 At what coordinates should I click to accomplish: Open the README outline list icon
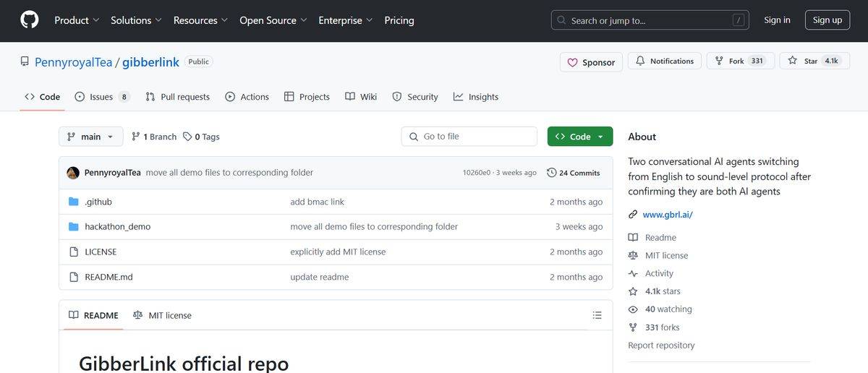(x=597, y=315)
